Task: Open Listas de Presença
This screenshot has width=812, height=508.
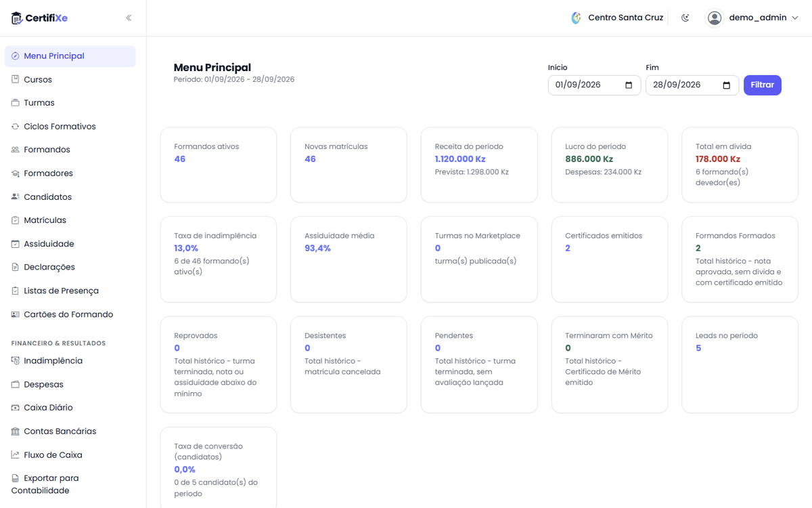Action: pyautogui.click(x=70, y=291)
